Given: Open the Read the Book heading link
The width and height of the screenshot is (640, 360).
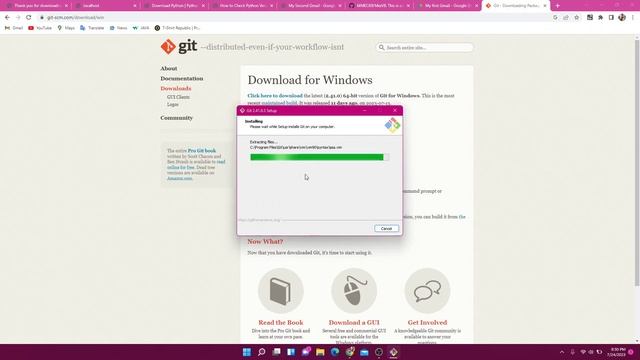Looking at the screenshot, I should [281, 322].
